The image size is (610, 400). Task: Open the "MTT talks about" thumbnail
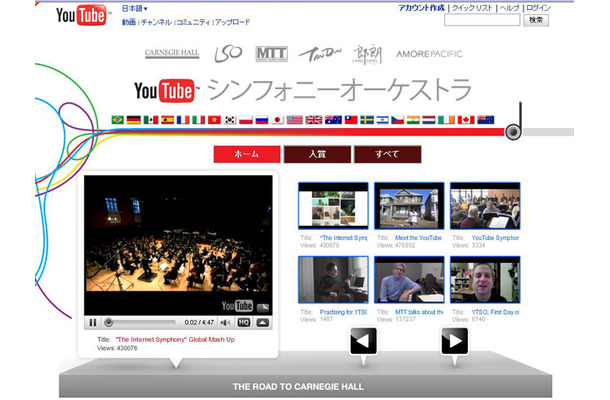[x=409, y=280]
